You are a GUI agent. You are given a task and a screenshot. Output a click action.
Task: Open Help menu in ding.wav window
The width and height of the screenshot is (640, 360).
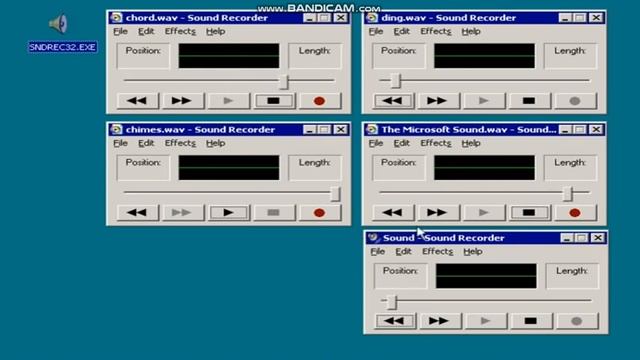point(471,31)
